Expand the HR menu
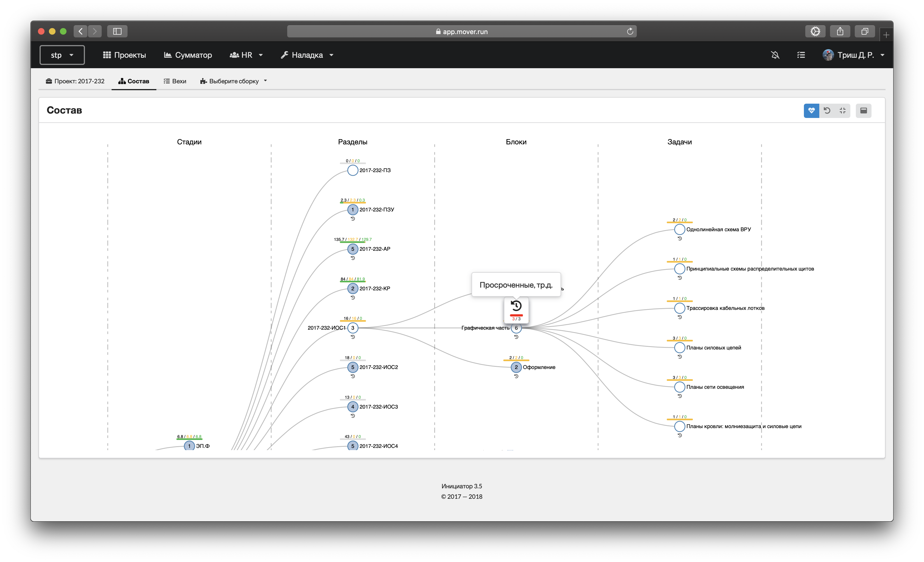Viewport: 924px width, 562px height. pos(246,55)
